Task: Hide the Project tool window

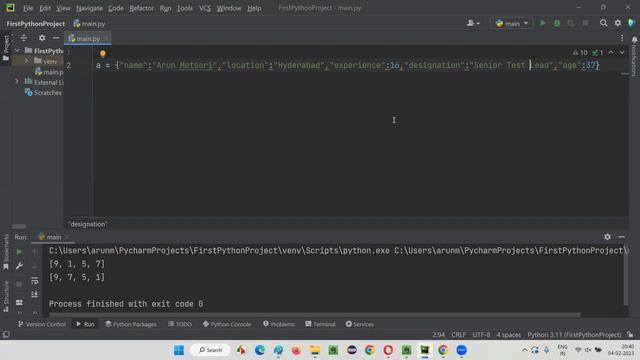Action: coord(56,38)
